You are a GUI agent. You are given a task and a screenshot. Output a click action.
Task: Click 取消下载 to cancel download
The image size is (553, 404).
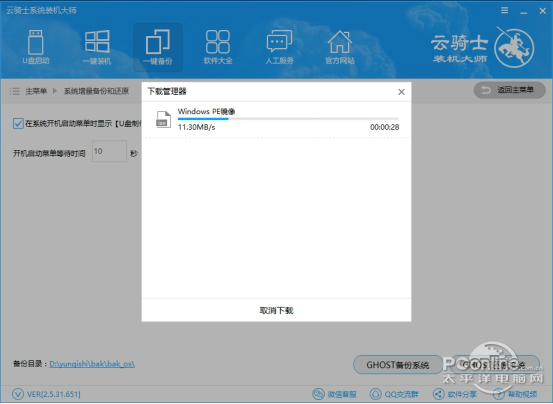tap(276, 311)
